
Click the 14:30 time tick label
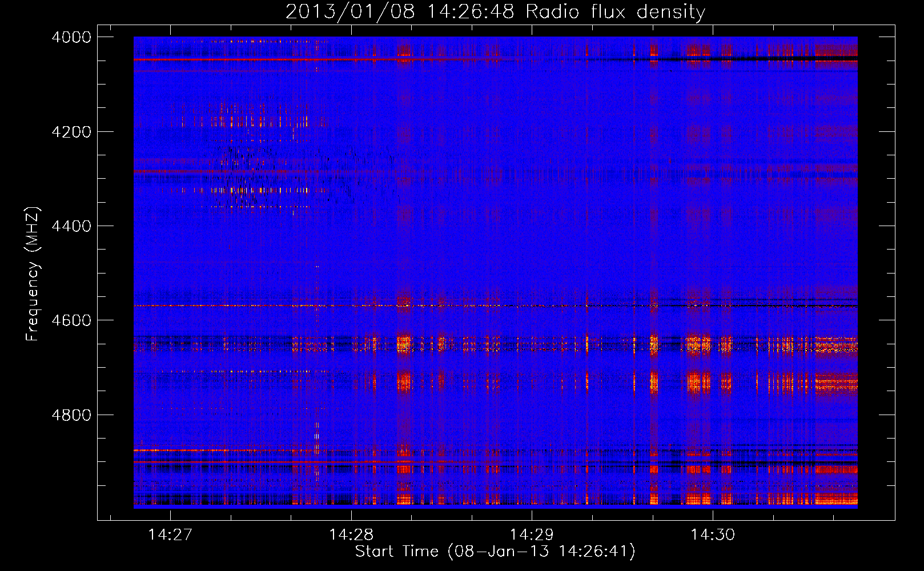[x=713, y=535]
